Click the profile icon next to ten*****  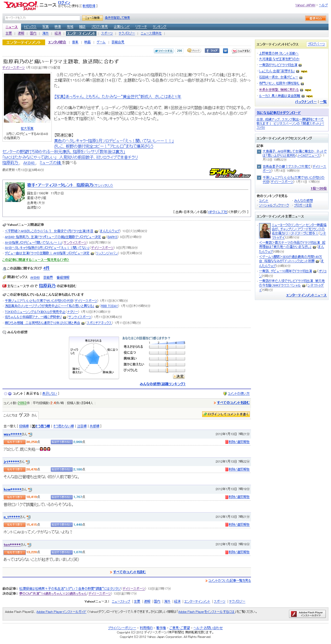[29, 545]
